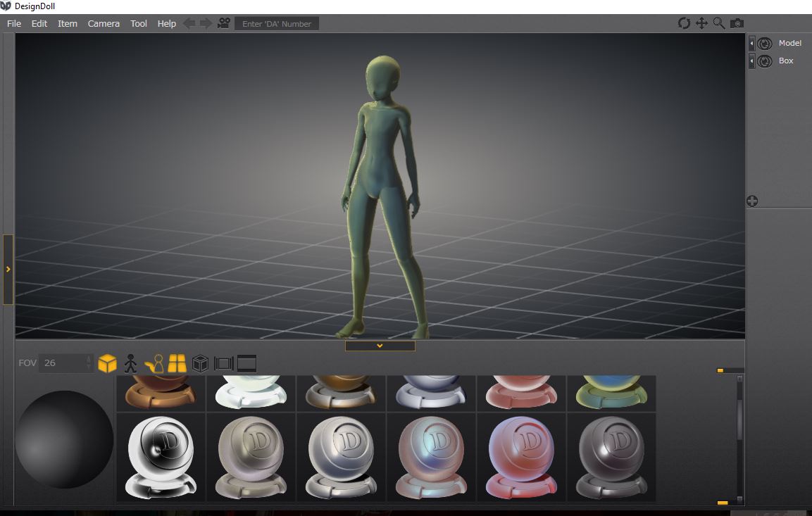
Task: Select the white-mint material in top row
Action: point(251,394)
